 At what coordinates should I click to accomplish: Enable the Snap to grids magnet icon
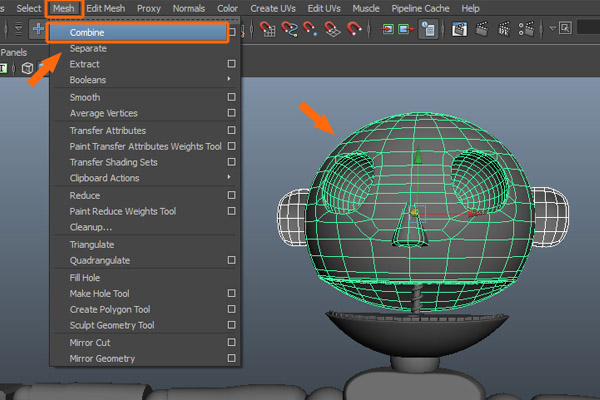click(268, 29)
